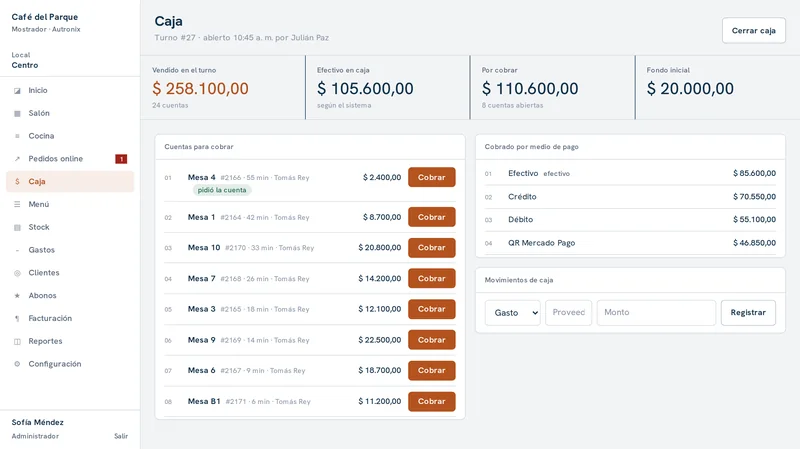Click the Cerrar caja button
This screenshot has width=800, height=449.
754,31
